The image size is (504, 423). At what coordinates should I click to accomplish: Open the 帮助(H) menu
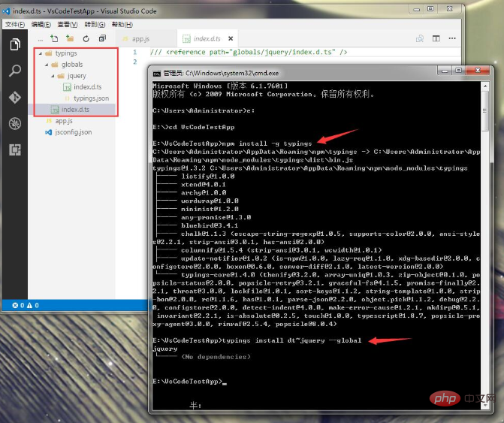coord(122,24)
